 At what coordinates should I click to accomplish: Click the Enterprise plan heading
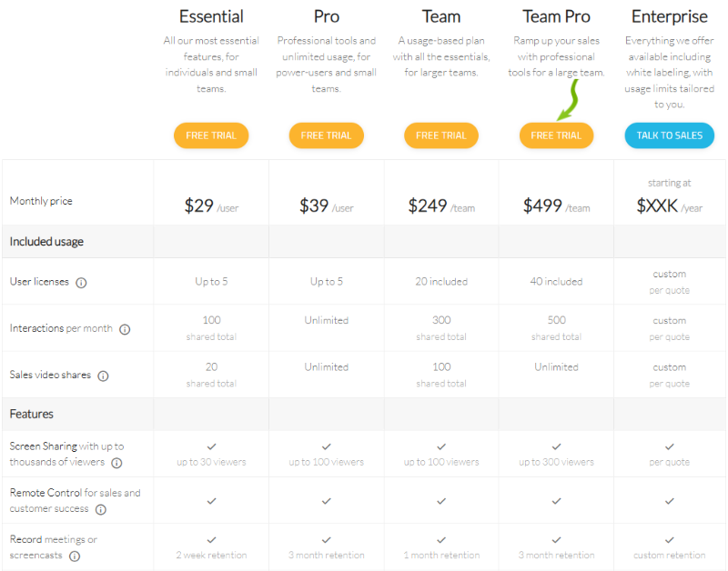click(x=670, y=16)
